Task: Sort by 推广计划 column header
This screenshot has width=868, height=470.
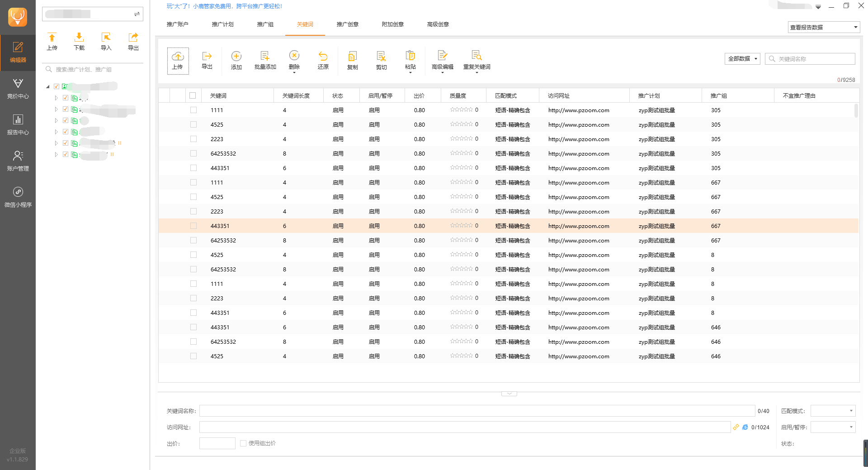Action: tap(666, 95)
